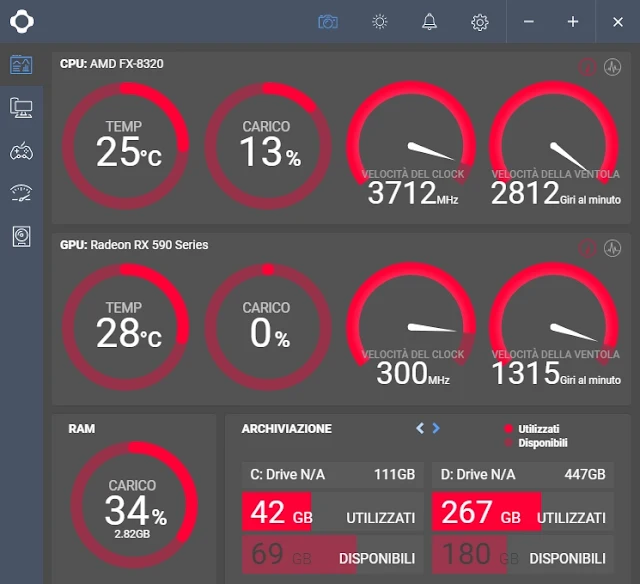Image resolution: width=640 pixels, height=584 pixels.
Task: Click the 'ARCHIVIAZIONE' heading
Action: coord(287,429)
